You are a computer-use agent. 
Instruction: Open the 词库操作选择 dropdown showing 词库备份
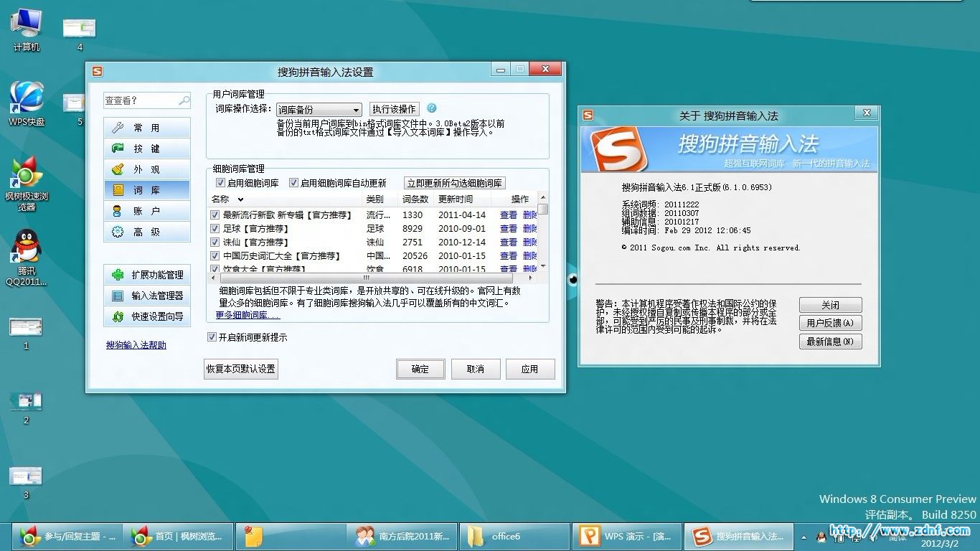point(319,110)
